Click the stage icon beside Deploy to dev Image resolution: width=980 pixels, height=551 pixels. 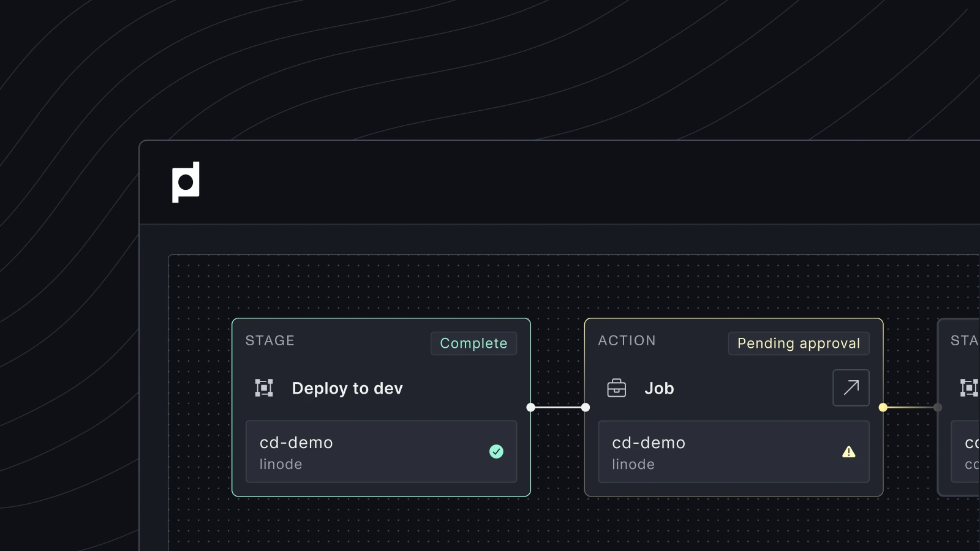coord(264,388)
